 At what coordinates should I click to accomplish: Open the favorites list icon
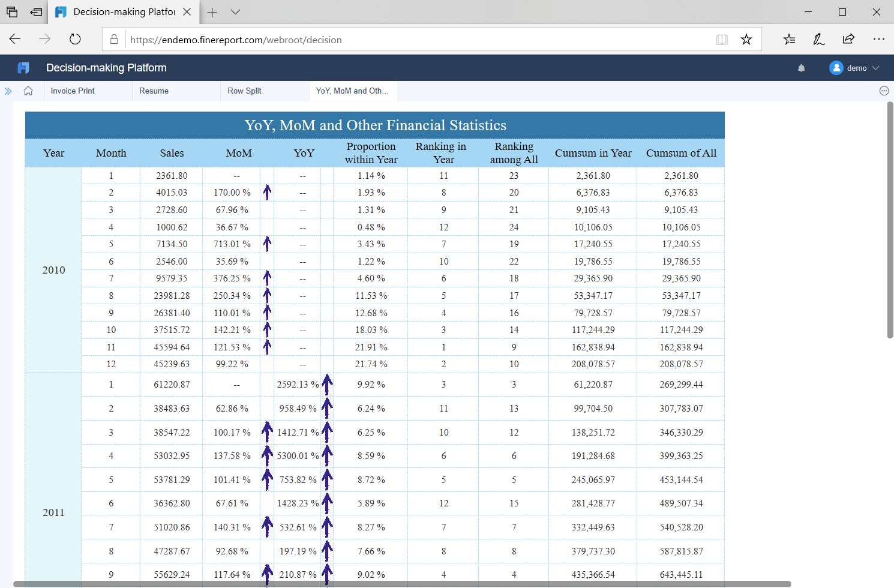click(789, 39)
